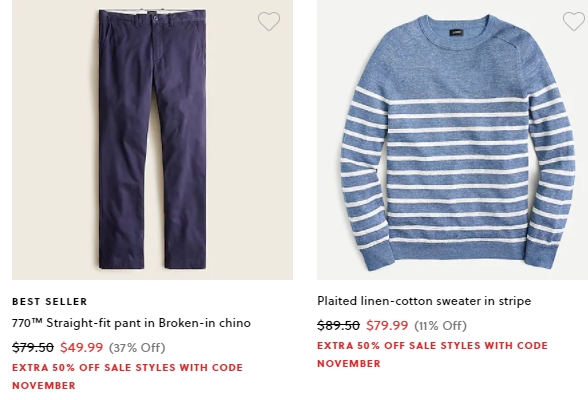Image resolution: width=588 pixels, height=400 pixels.
Task: Click the (37% Off) discount text
Action: click(137, 348)
